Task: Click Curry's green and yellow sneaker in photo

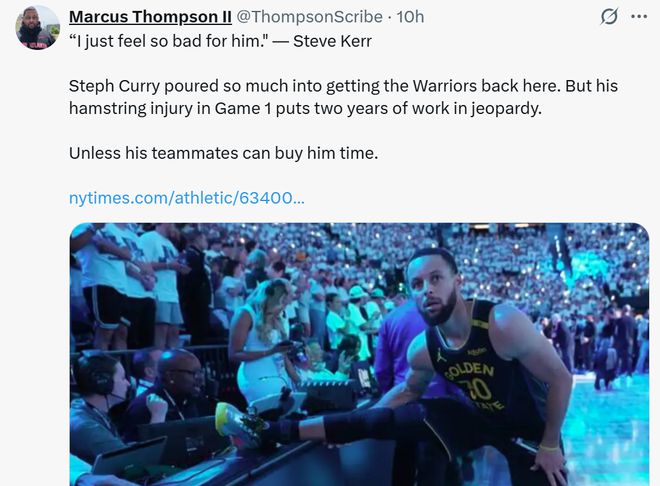Action: pos(240,424)
